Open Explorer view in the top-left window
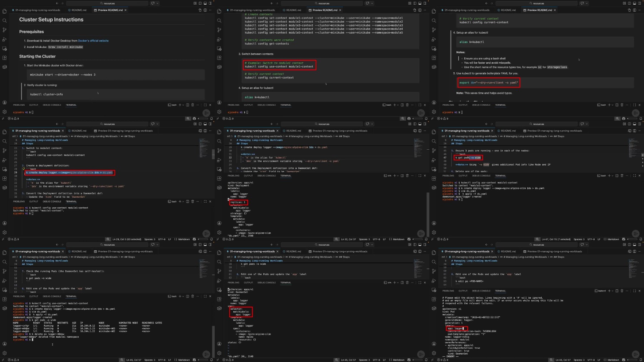This screenshot has width=644, height=362. (5, 11)
